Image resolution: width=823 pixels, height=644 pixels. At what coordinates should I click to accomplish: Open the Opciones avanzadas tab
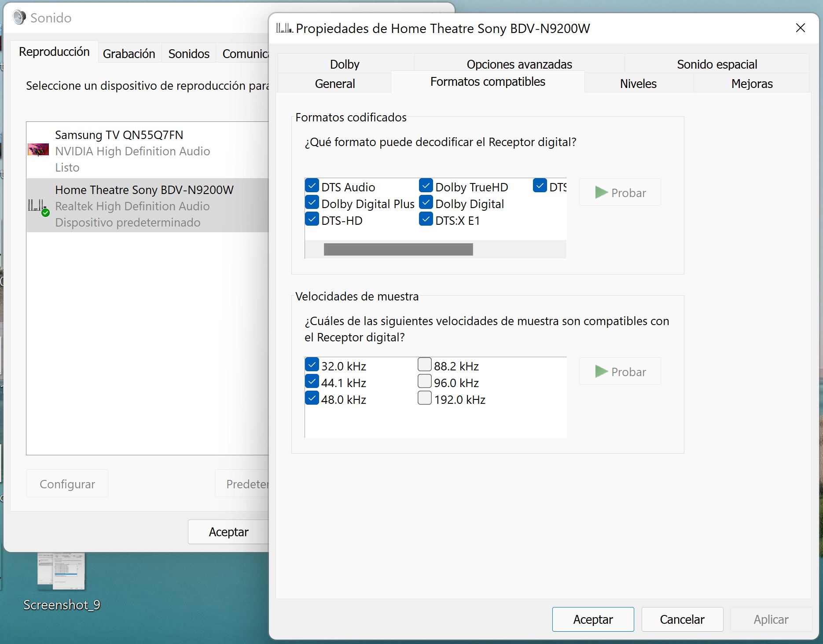coord(519,64)
